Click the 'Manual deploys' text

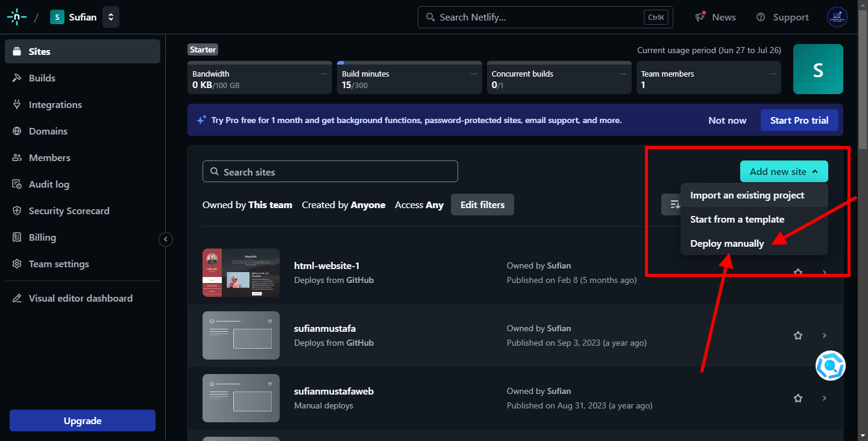(324, 405)
